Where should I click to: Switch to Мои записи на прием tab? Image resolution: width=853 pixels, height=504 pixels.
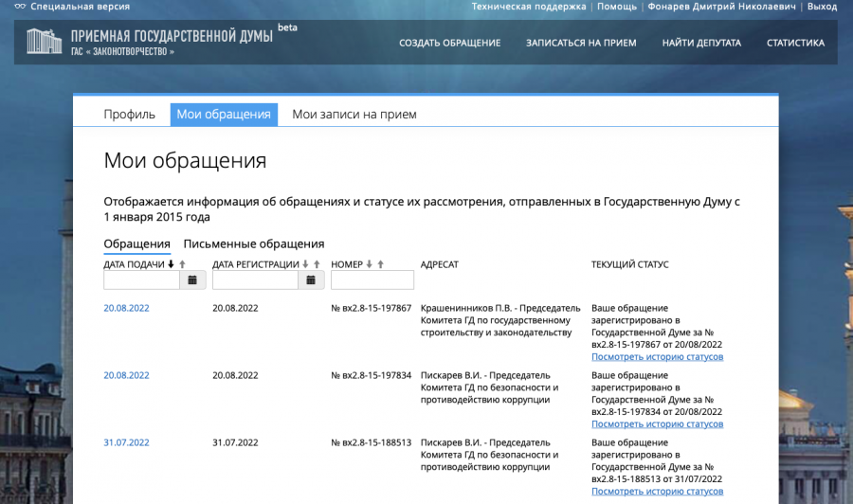pyautogui.click(x=354, y=115)
